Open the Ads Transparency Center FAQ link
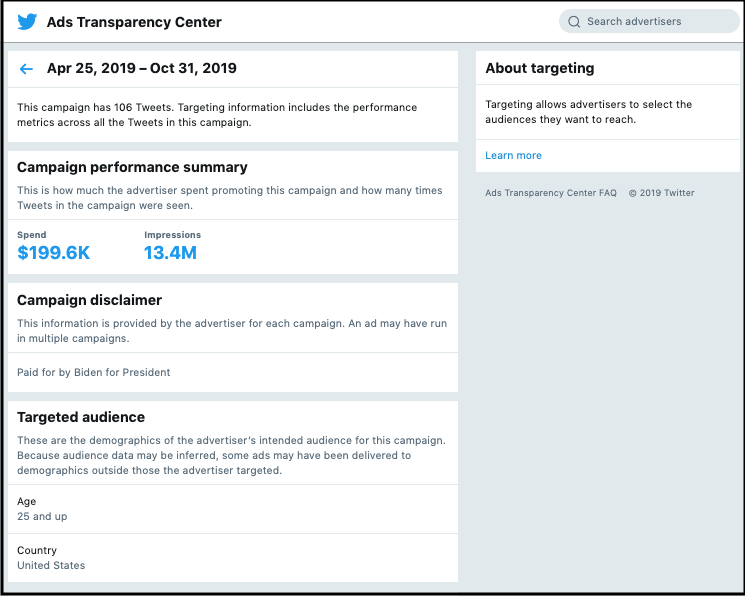Viewport: 745px width, 596px height. click(x=550, y=193)
